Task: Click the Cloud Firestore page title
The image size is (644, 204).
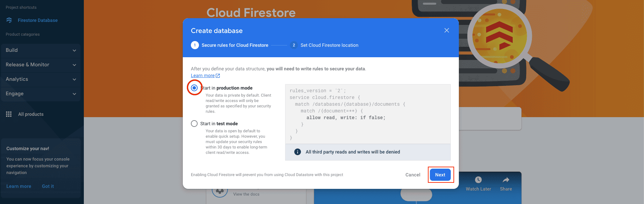Action: point(251,12)
